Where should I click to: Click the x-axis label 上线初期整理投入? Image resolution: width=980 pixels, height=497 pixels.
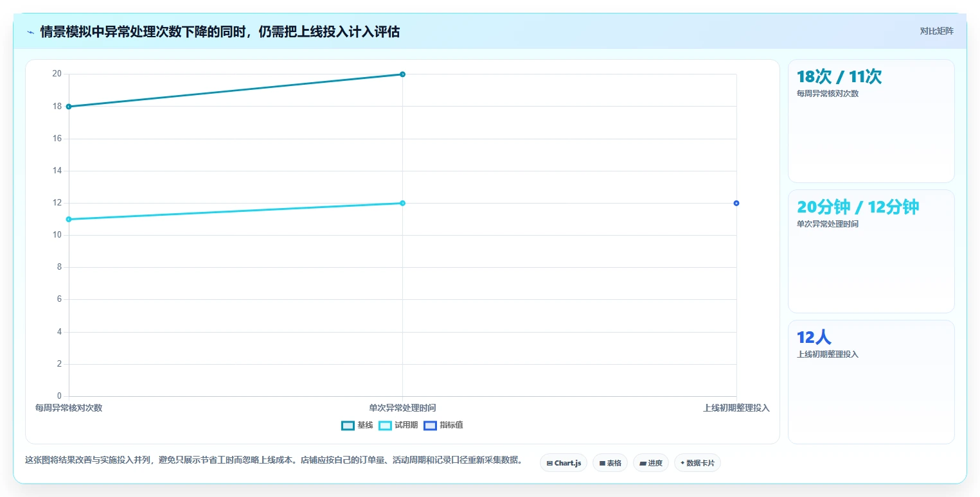[736, 408]
